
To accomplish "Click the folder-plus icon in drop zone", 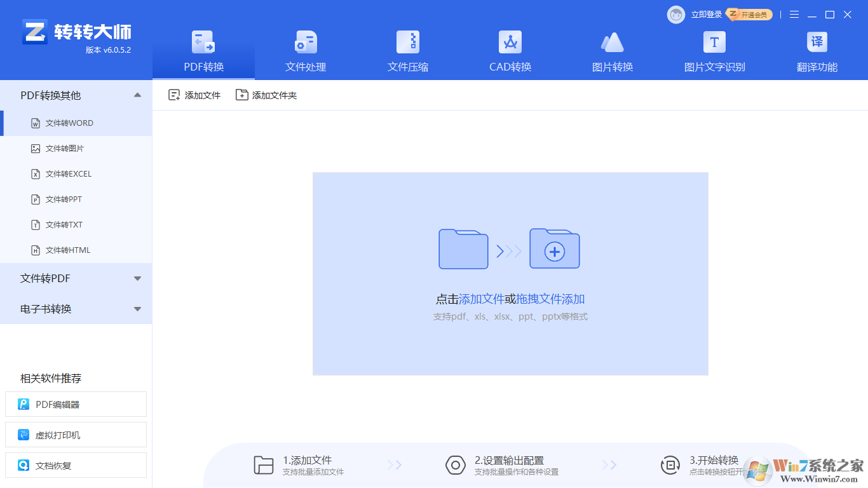I will tap(555, 248).
